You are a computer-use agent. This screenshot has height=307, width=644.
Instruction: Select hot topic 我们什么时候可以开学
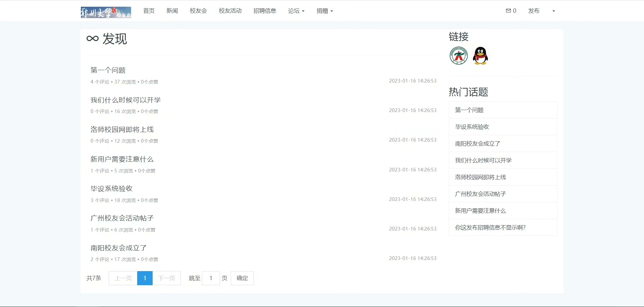click(x=503, y=160)
